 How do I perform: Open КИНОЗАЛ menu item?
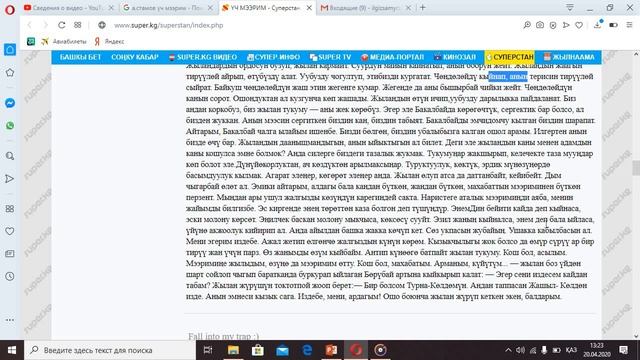tap(455, 57)
